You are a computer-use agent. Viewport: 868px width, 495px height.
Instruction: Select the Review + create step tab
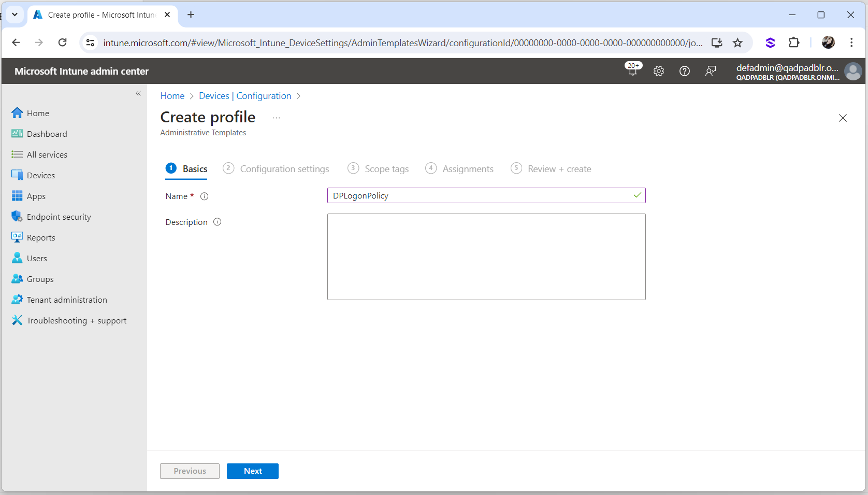click(551, 169)
